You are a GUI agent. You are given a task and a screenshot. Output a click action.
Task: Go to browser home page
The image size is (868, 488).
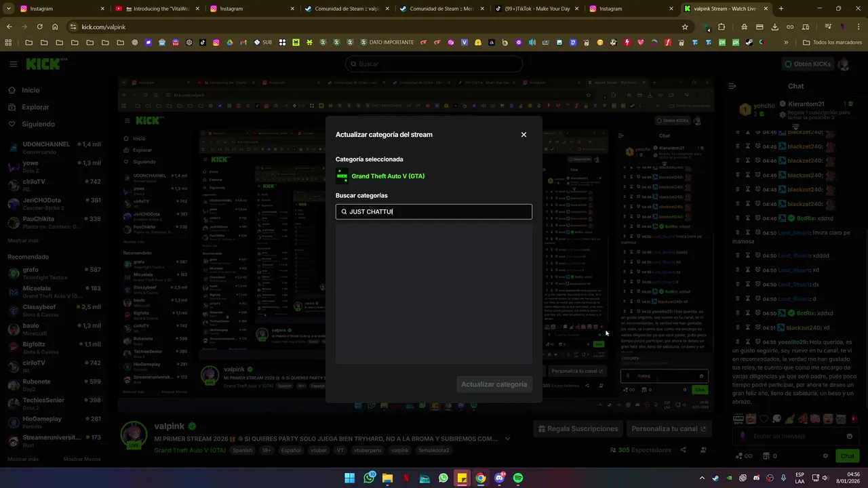tap(54, 26)
